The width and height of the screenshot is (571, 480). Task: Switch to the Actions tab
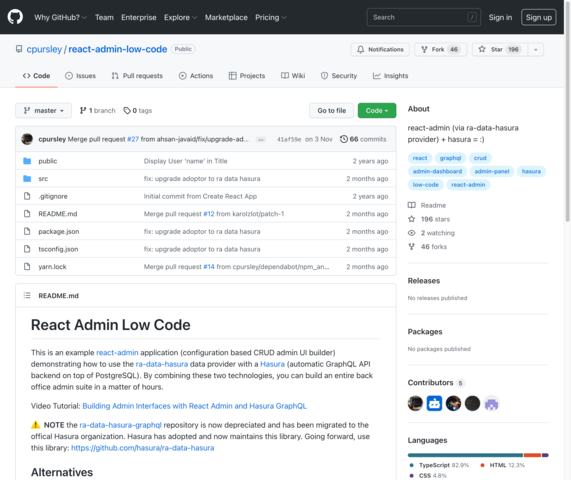tap(196, 76)
